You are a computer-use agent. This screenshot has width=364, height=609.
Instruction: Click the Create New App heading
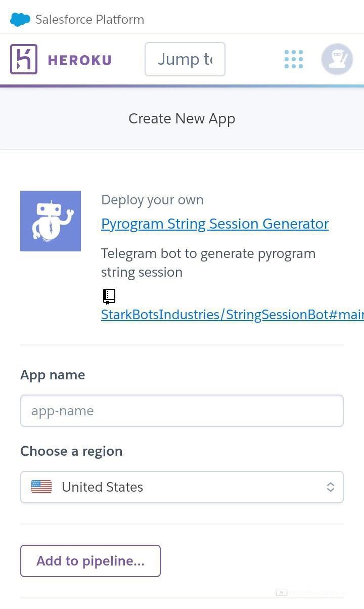pyautogui.click(x=182, y=118)
